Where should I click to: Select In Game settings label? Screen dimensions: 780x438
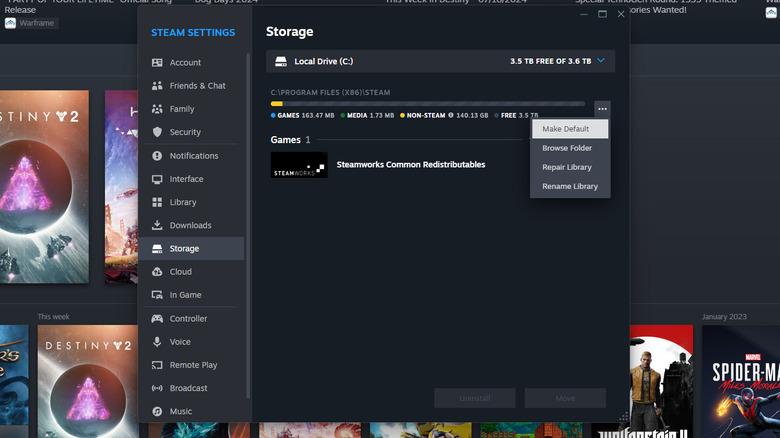(x=186, y=295)
